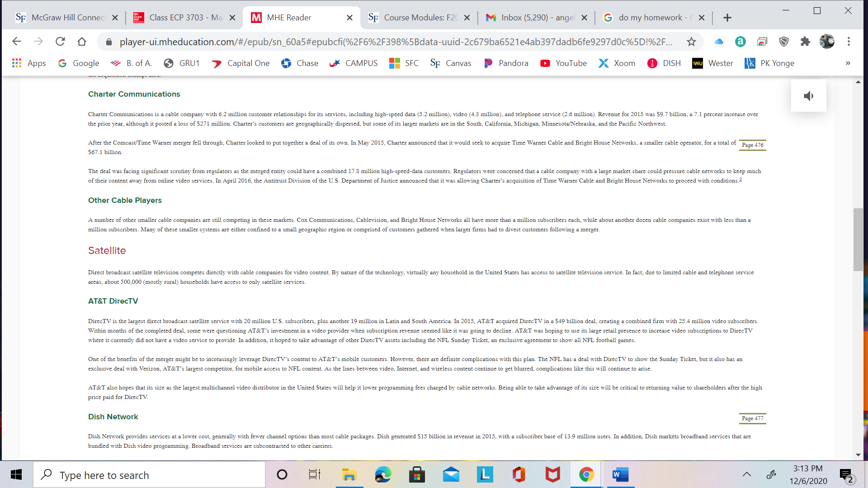Viewport: 868px width, 488px height.
Task: Open the Wester bookmark
Action: click(713, 63)
